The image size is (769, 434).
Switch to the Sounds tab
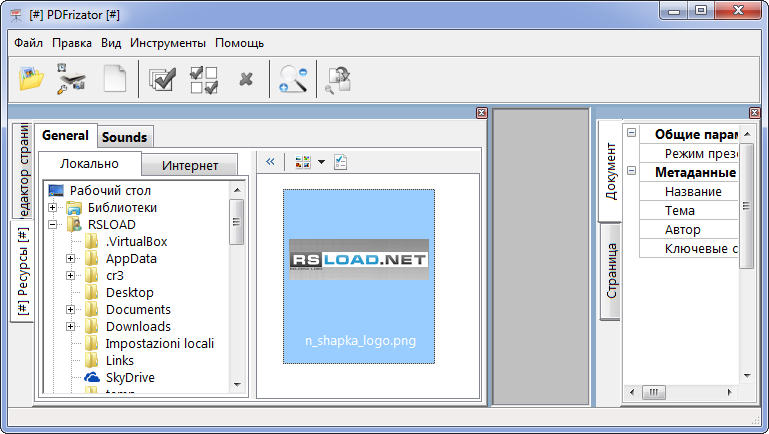click(x=125, y=137)
